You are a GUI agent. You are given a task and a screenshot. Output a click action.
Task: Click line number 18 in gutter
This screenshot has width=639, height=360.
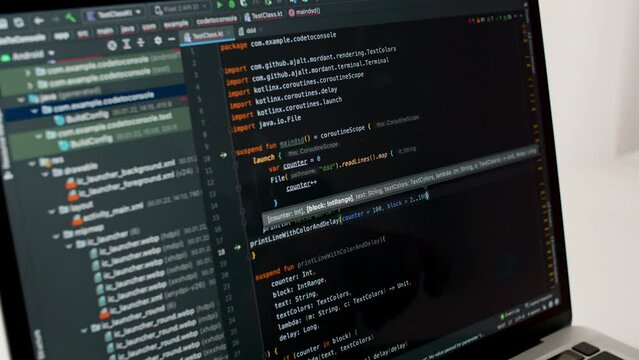pyautogui.click(x=221, y=253)
